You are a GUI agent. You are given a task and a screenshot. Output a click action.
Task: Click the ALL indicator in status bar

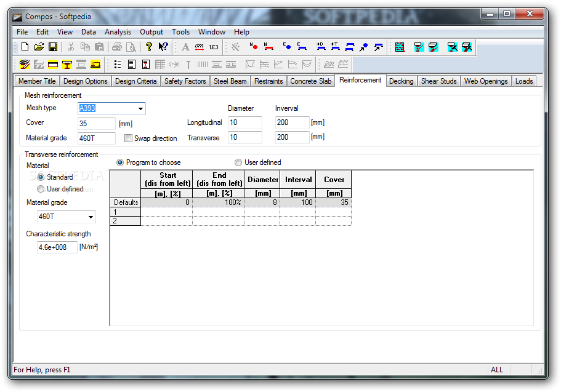click(x=496, y=370)
